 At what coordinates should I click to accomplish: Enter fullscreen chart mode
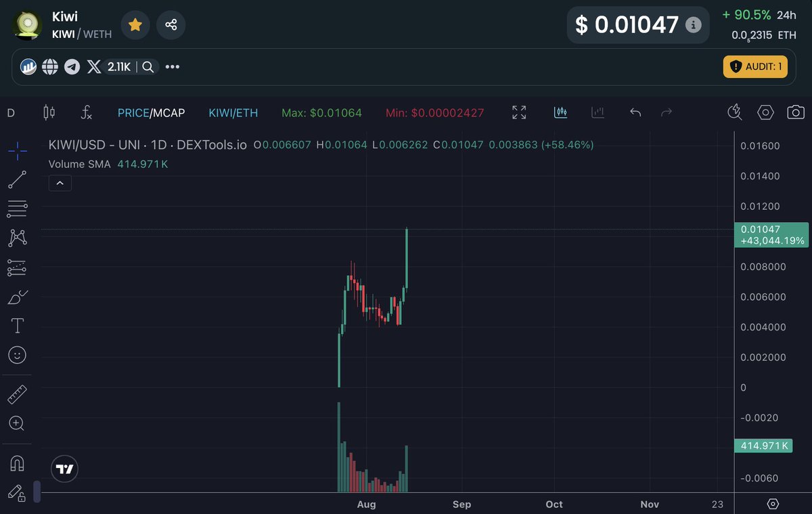pos(519,112)
